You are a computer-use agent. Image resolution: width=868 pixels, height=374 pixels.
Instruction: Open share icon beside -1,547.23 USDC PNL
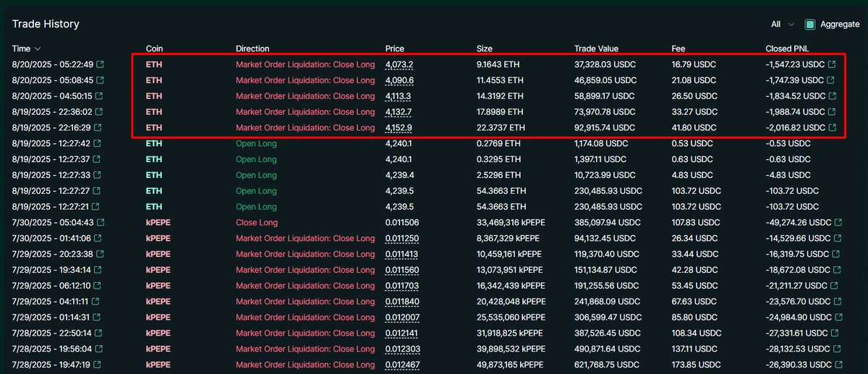(x=832, y=64)
